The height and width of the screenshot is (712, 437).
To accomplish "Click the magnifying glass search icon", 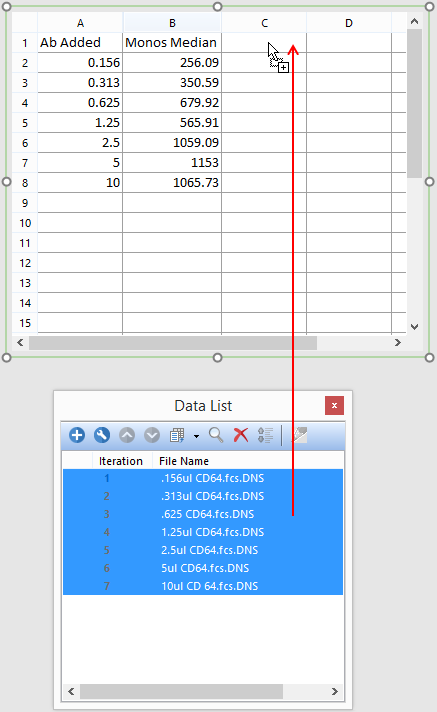I will [216, 435].
